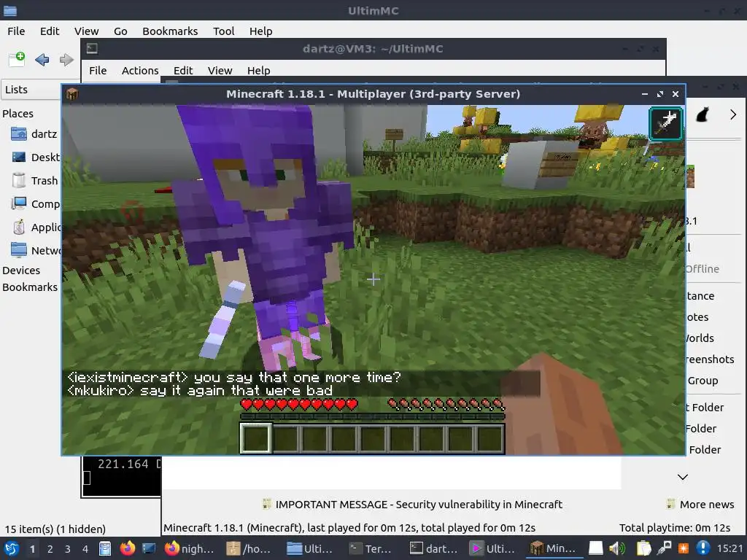747x560 pixels.
Task: Select the Bookmarks section in file manager sidebar
Action: pyautogui.click(x=29, y=287)
